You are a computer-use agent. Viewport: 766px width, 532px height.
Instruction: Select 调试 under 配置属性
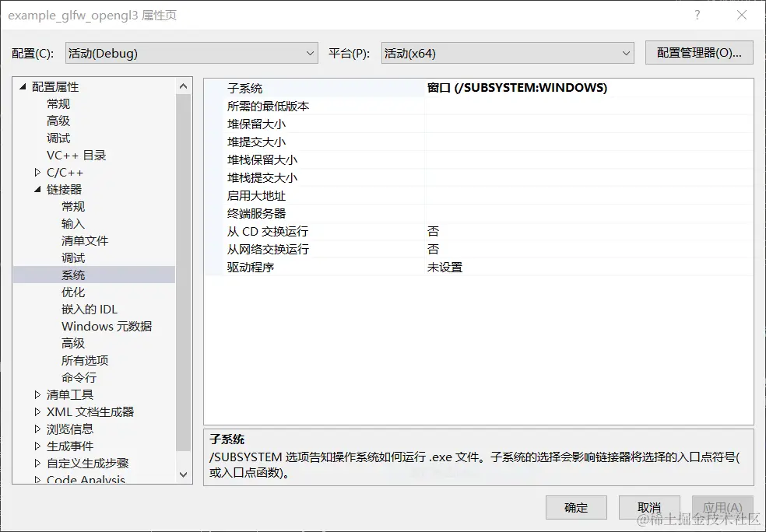pyautogui.click(x=58, y=138)
